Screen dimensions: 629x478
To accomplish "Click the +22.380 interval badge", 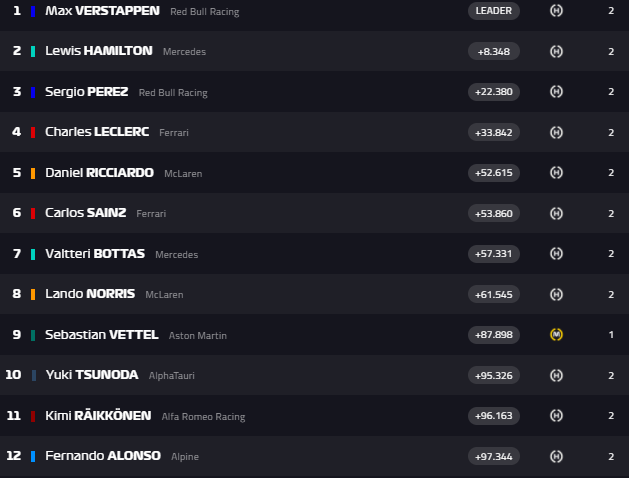I will click(x=493, y=92).
